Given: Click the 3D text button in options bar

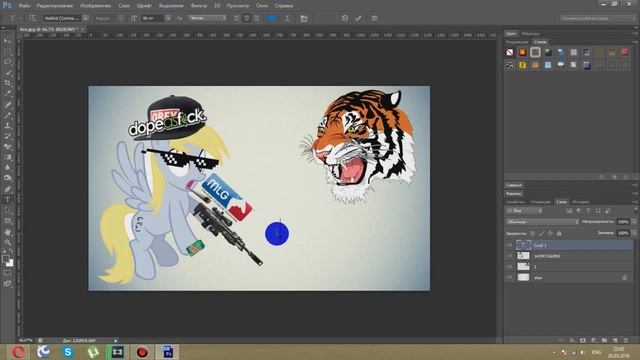Looking at the screenshot, I should tap(374, 18).
